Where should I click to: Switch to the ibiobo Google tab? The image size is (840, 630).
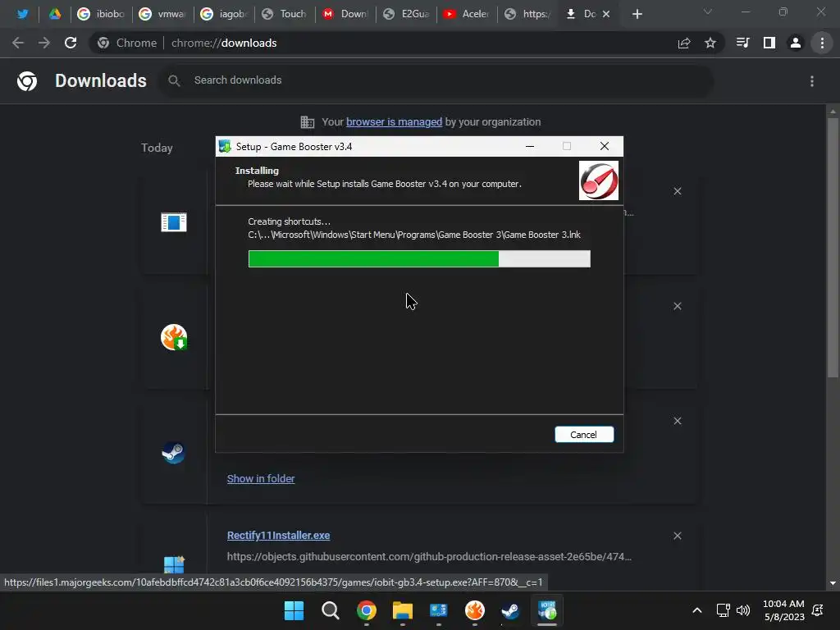coord(101,14)
